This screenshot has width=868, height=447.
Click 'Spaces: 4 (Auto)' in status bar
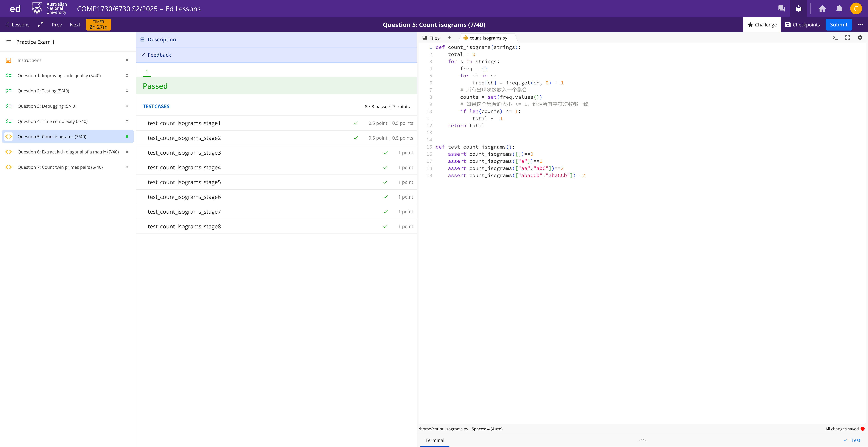pyautogui.click(x=487, y=429)
